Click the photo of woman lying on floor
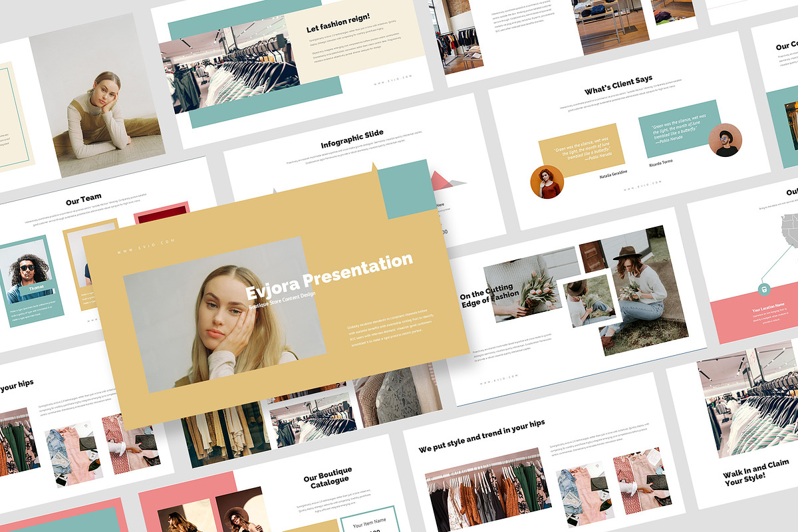The height and width of the screenshot is (532, 798). pyautogui.click(x=98, y=96)
